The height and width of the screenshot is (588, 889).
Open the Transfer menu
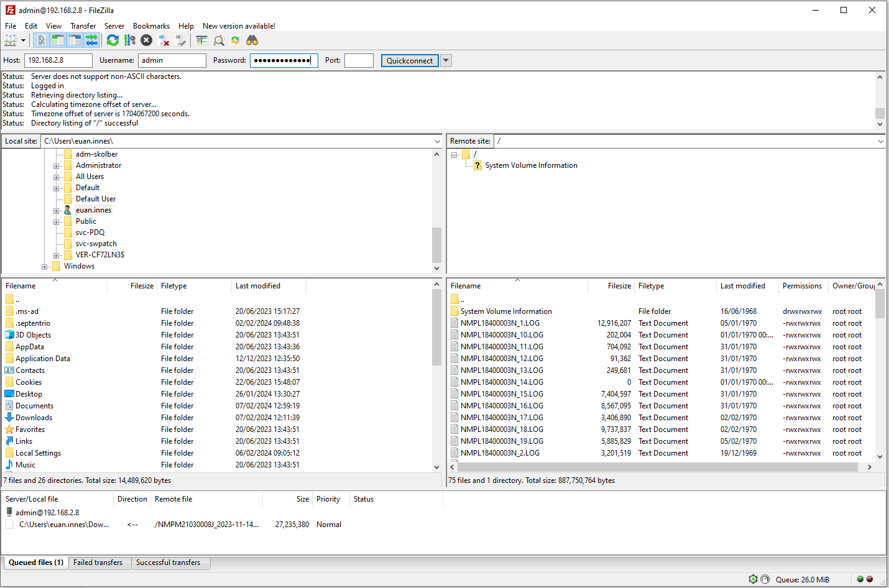point(83,25)
